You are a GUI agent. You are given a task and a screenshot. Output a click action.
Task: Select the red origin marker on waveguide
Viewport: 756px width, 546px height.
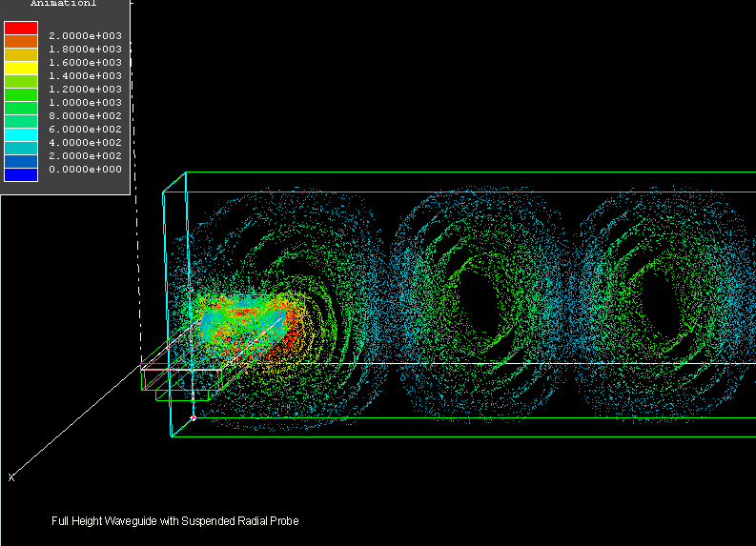pos(193,417)
